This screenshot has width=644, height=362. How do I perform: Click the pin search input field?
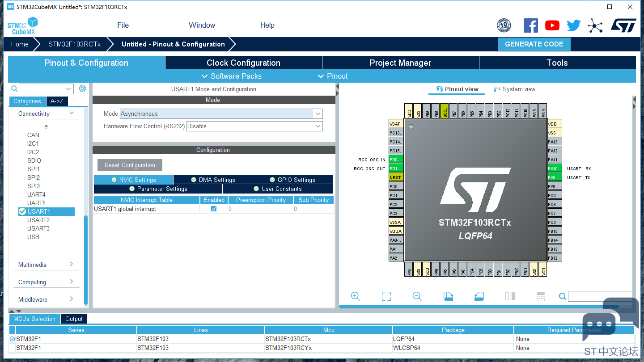(x=600, y=296)
